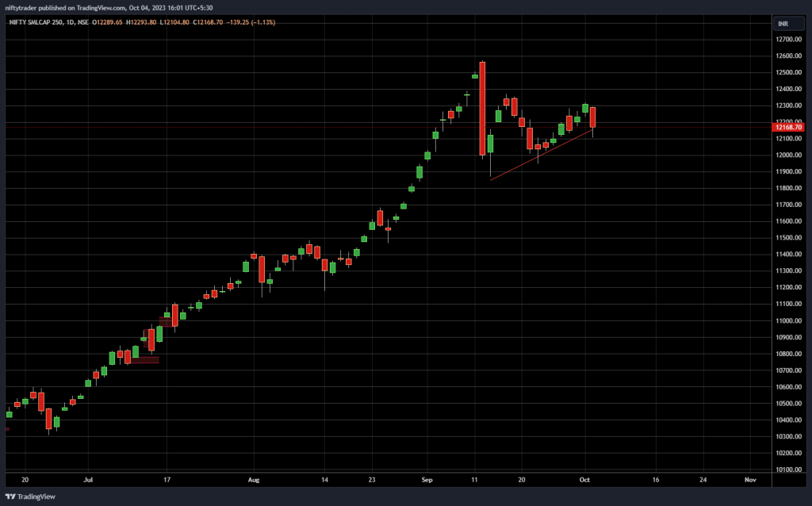This screenshot has width=812, height=506.
Task: Select the red ascending trendline
Action: pyautogui.click(x=541, y=155)
